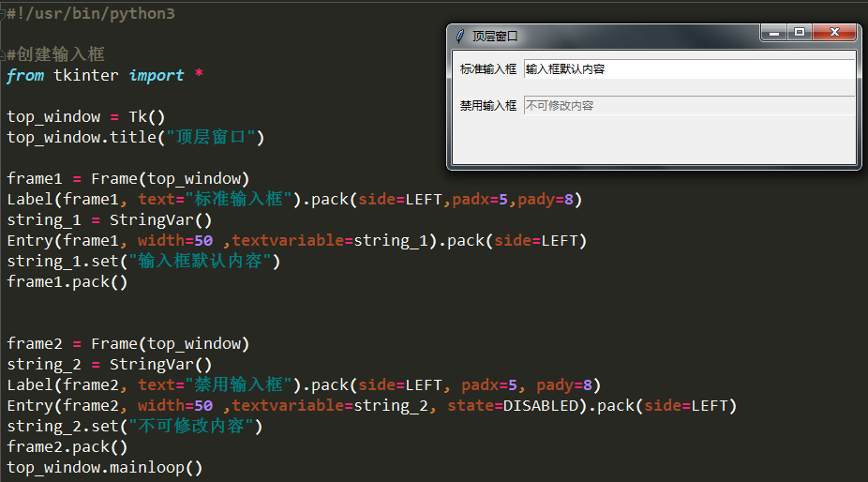Click the line from tkinter import *

point(105,75)
